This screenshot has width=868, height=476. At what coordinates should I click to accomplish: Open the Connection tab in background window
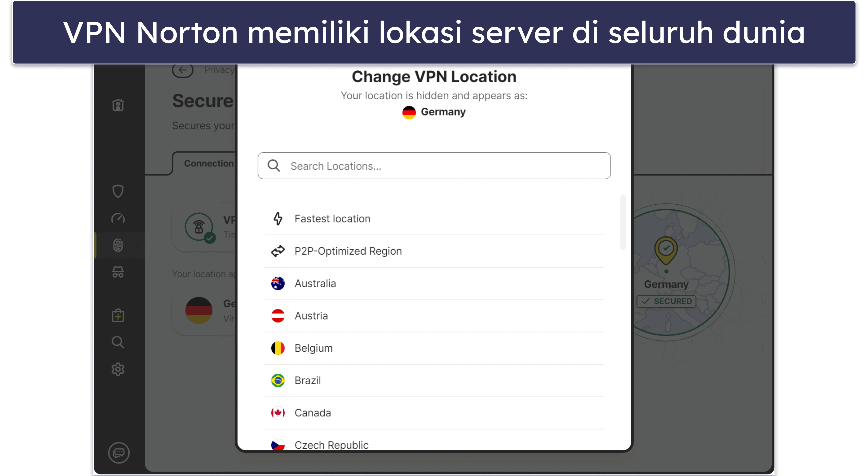pos(208,163)
